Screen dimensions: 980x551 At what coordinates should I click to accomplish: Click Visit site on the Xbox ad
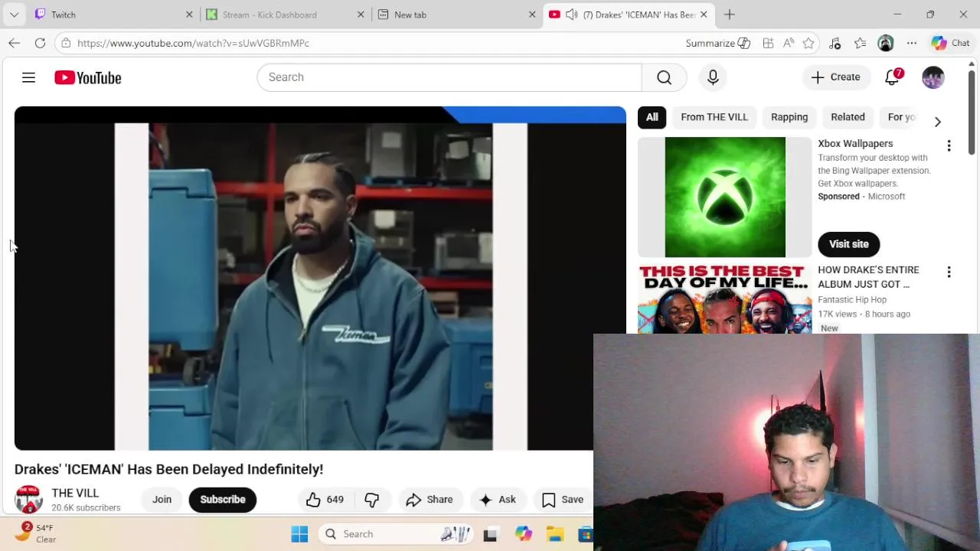848,244
